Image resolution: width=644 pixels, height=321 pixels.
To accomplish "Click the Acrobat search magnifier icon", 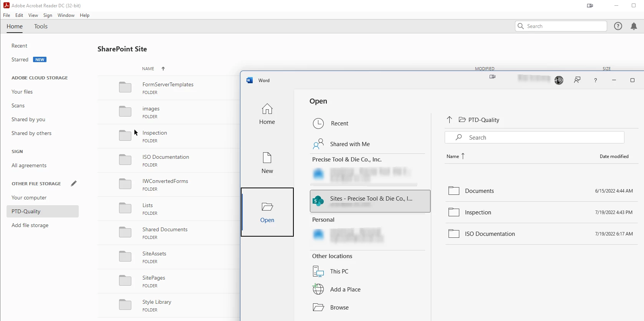I will [521, 26].
